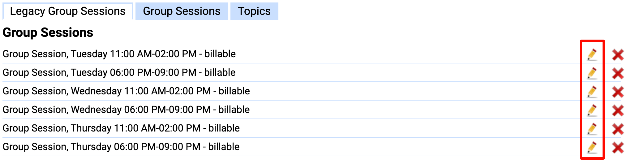Screen dimensions: 644x164
Task: Delete the Wednesday 06:00 PM-09:00 PM session
Action: 618,110
